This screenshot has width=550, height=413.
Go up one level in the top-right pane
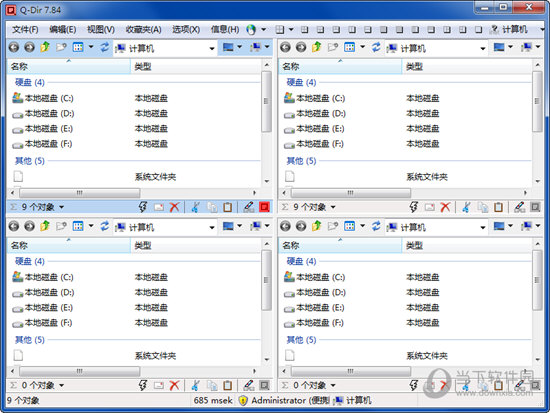(317, 47)
